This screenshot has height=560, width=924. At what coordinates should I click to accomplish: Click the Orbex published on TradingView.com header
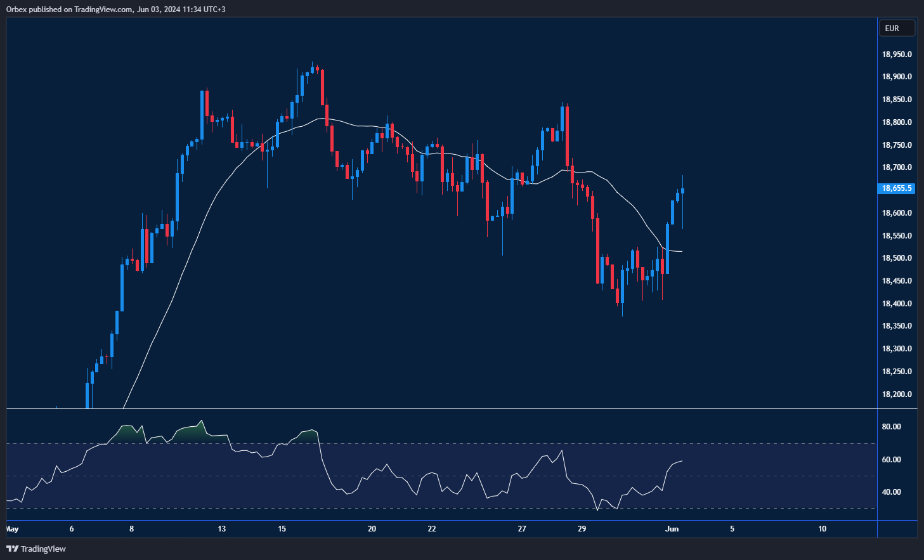point(116,9)
